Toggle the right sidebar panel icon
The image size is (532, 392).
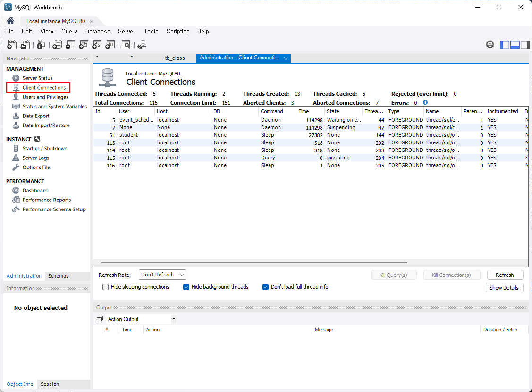525,44
